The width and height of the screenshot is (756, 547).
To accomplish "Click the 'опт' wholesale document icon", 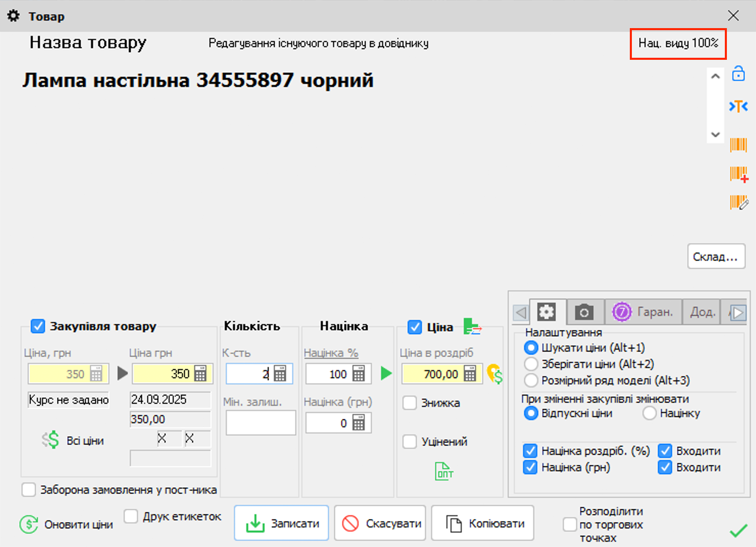I will tap(443, 470).
